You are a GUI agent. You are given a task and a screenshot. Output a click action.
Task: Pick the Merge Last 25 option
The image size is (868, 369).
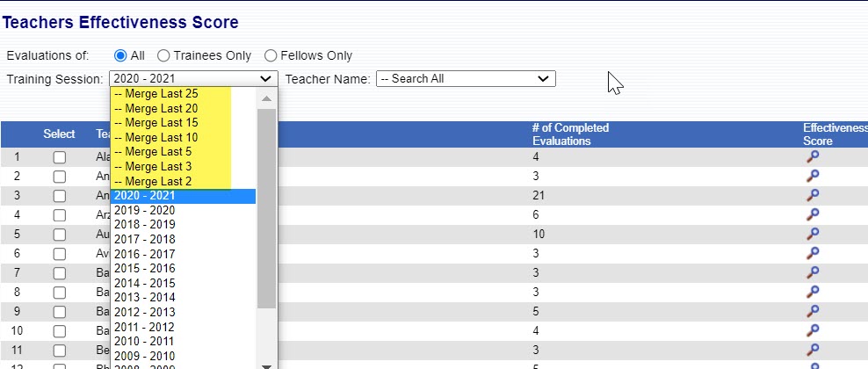coord(158,93)
